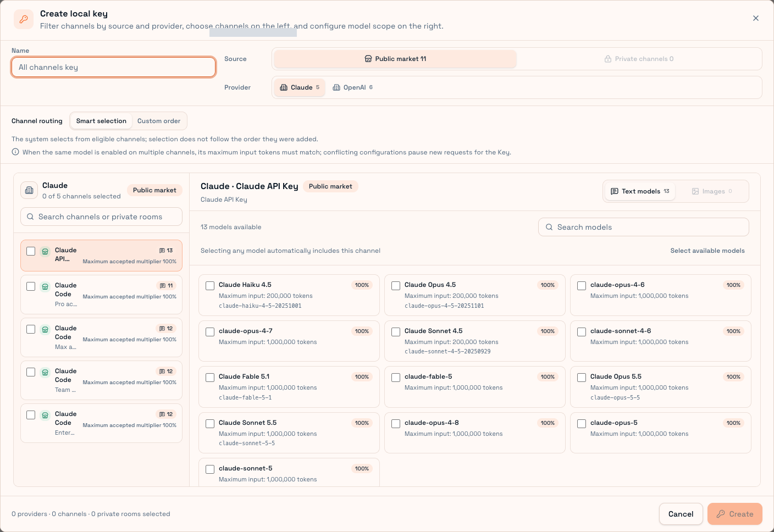
Task: Click the orange key icon in header
Action: coord(24,19)
